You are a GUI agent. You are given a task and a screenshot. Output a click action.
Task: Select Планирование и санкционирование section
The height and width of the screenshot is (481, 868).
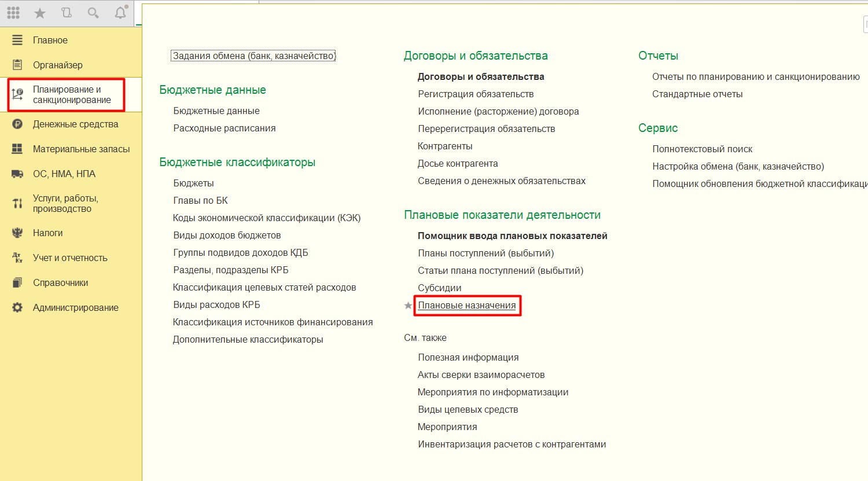[x=71, y=94]
